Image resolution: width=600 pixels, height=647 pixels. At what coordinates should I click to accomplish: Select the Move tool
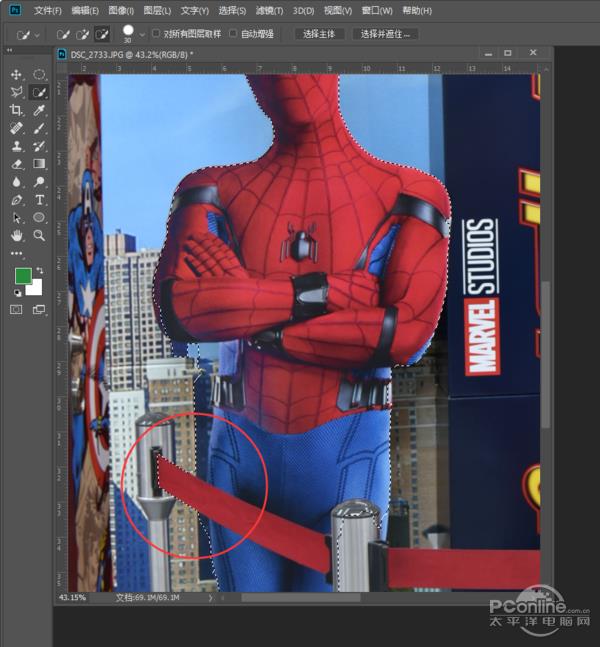[x=16, y=75]
